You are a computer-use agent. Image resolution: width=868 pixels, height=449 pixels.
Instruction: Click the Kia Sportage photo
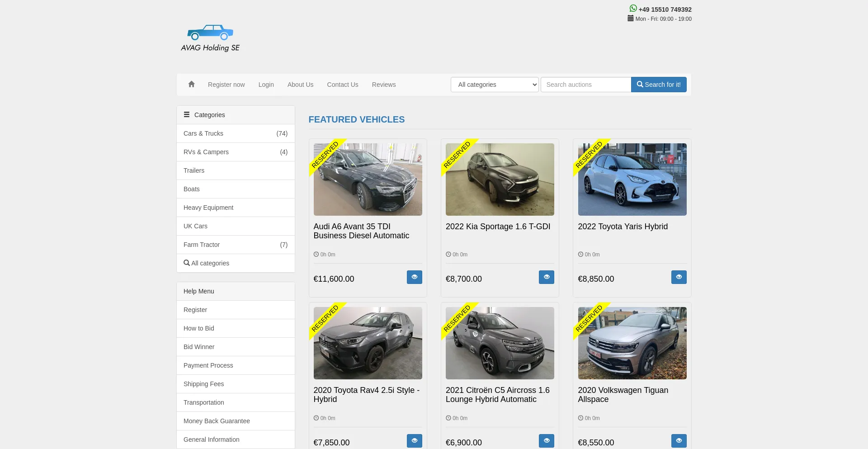[500, 180]
